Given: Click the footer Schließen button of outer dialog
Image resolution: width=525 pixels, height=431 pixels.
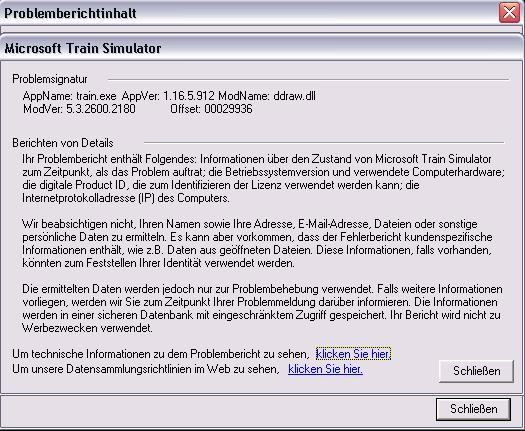Looking at the screenshot, I should (473, 409).
